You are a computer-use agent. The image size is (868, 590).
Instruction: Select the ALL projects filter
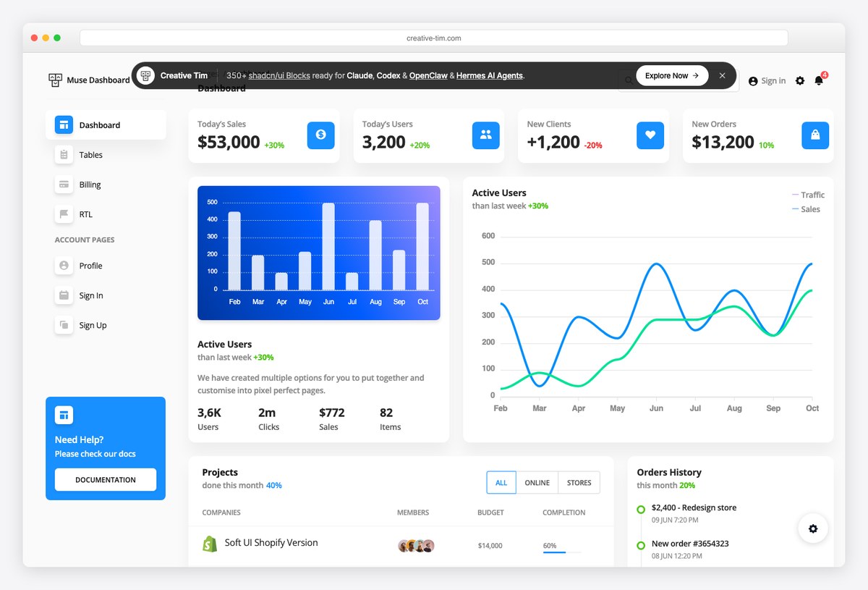501,482
